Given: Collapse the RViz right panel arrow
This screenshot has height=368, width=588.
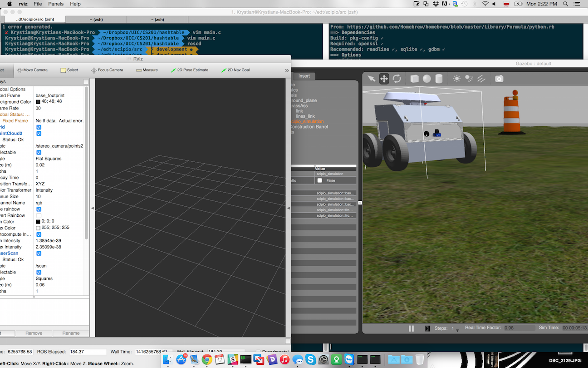Looking at the screenshot, I should click(288, 208).
